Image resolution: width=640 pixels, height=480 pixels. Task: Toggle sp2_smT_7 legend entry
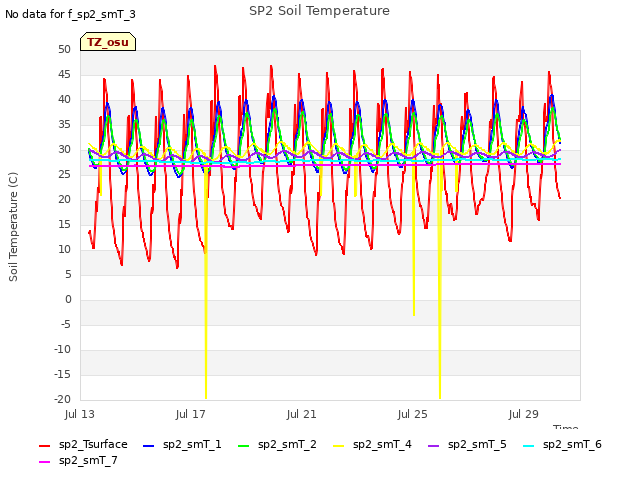pos(78,460)
